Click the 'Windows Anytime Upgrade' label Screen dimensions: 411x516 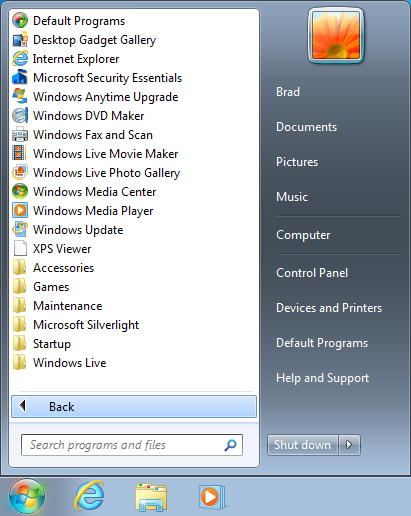105,97
